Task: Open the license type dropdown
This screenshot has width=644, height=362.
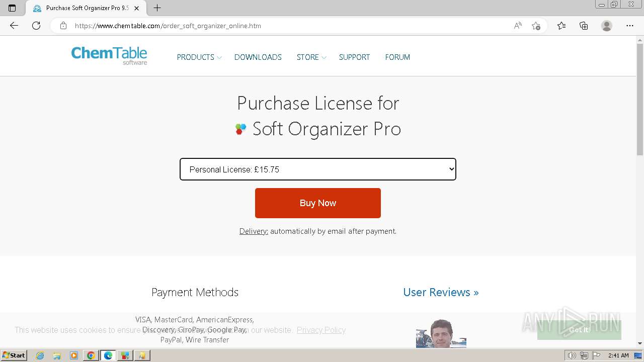Action: (x=318, y=169)
